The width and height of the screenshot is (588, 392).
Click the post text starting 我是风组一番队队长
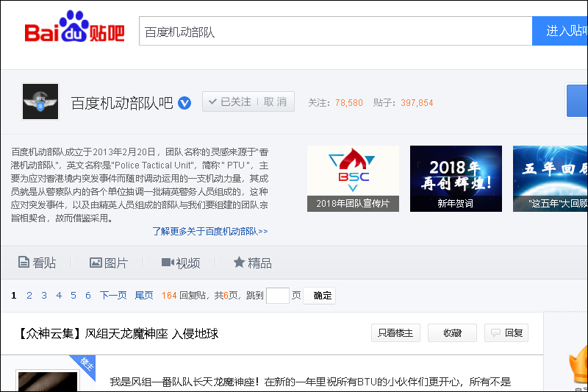point(310,382)
